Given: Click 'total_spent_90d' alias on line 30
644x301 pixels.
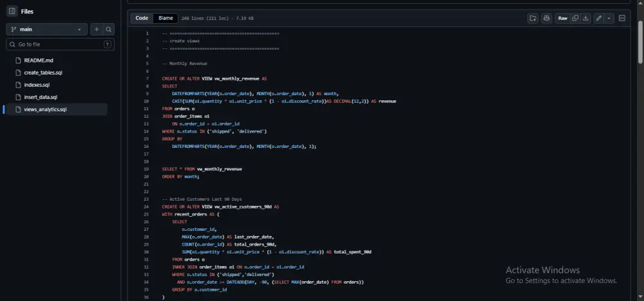Looking at the screenshot, I should pyautogui.click(x=353, y=251).
